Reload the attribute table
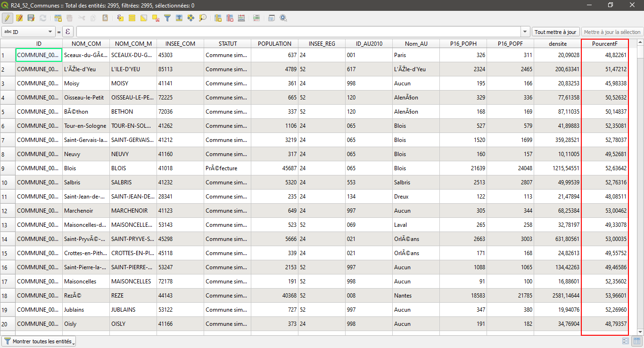Viewport: 644px width, 348px height. point(43,18)
